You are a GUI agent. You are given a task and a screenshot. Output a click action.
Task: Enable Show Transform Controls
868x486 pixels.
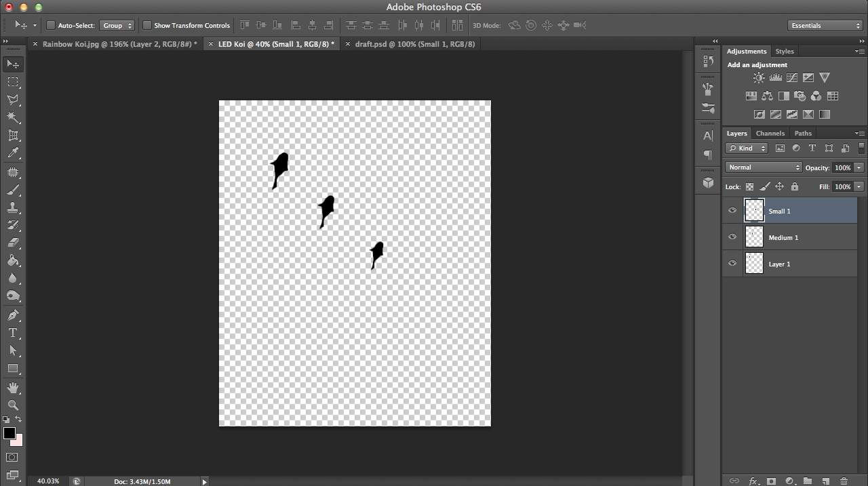pos(146,25)
